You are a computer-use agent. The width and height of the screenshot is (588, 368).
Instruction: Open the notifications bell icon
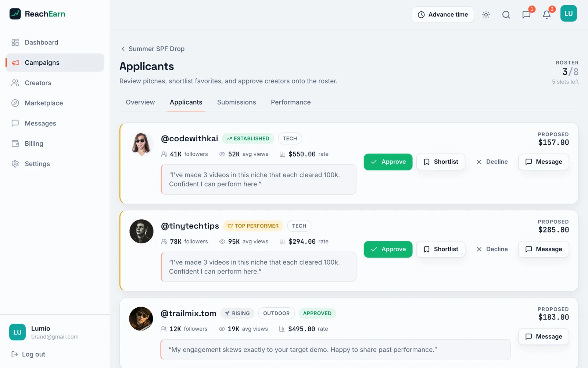click(546, 15)
